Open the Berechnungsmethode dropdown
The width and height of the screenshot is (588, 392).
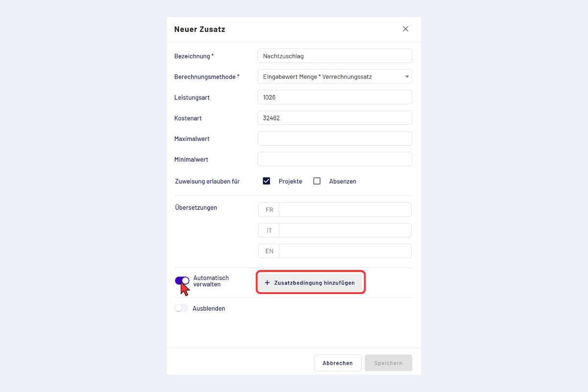click(334, 76)
